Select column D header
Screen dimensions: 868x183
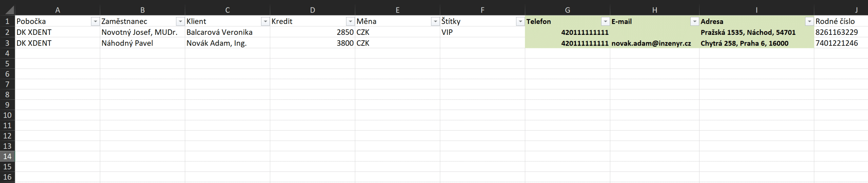(312, 10)
